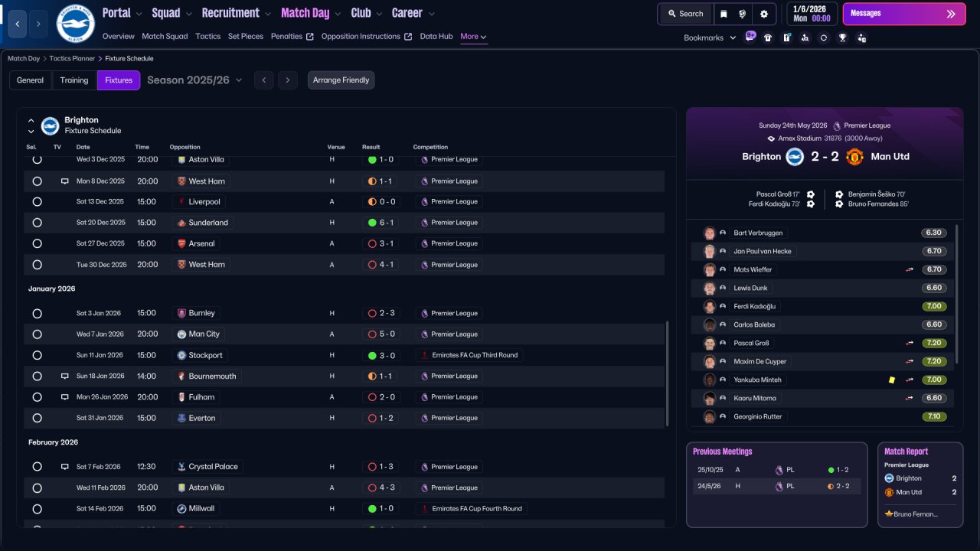The width and height of the screenshot is (980, 551).
Task: Switch to the Training tab
Action: (x=74, y=80)
